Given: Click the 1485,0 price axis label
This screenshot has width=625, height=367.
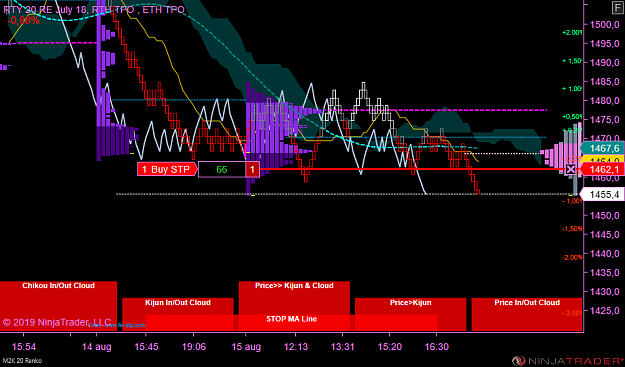Looking at the screenshot, I should point(604,82).
